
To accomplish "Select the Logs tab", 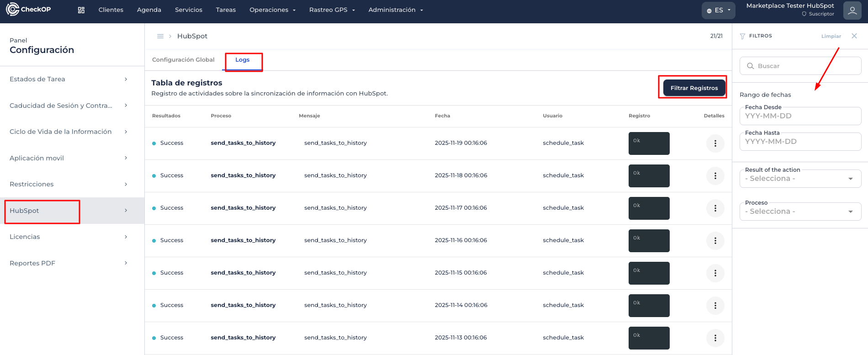I will pyautogui.click(x=242, y=60).
